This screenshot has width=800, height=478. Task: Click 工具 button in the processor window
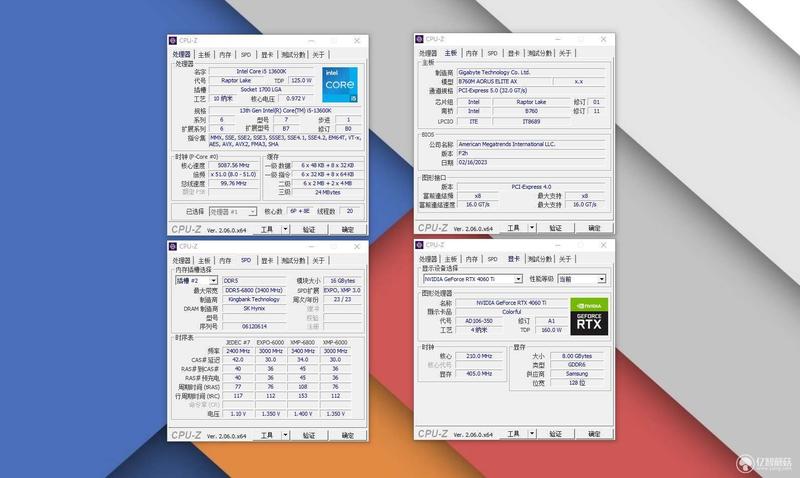click(x=267, y=230)
